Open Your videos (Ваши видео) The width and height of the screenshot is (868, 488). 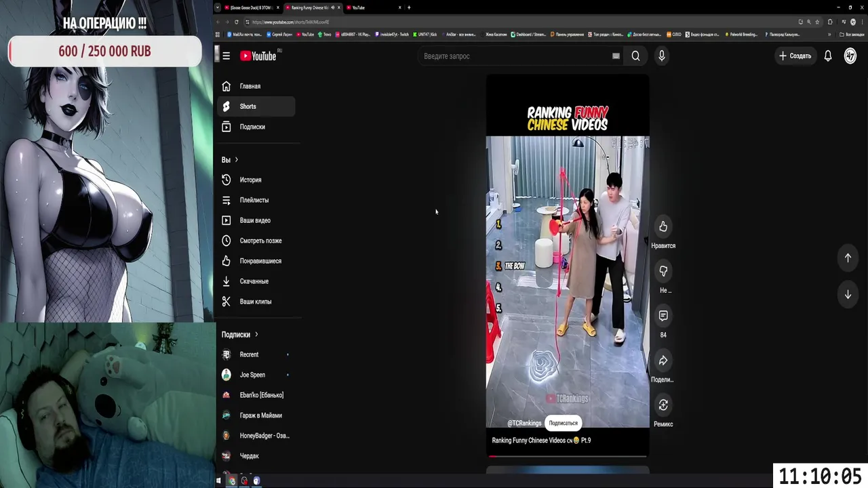coord(256,220)
